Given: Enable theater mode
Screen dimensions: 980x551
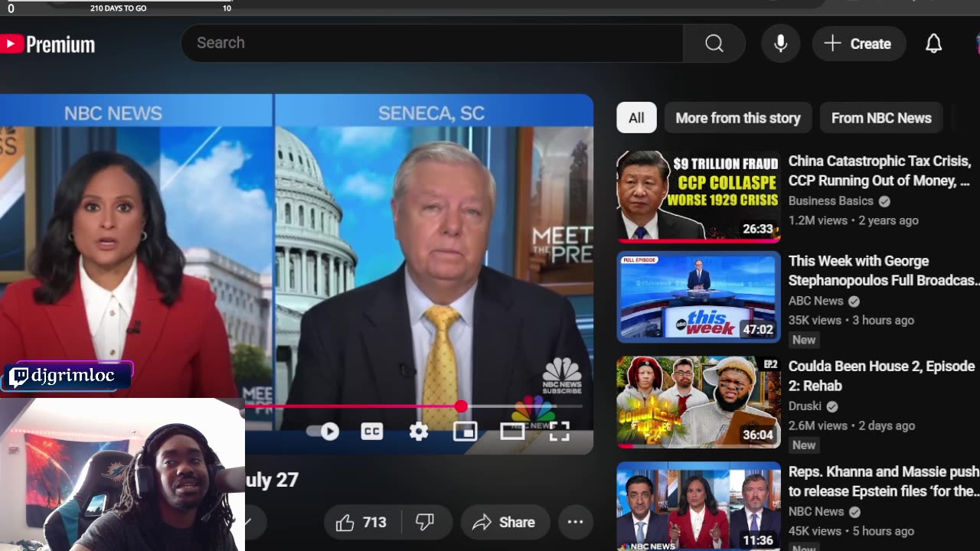Looking at the screenshot, I should tap(512, 432).
